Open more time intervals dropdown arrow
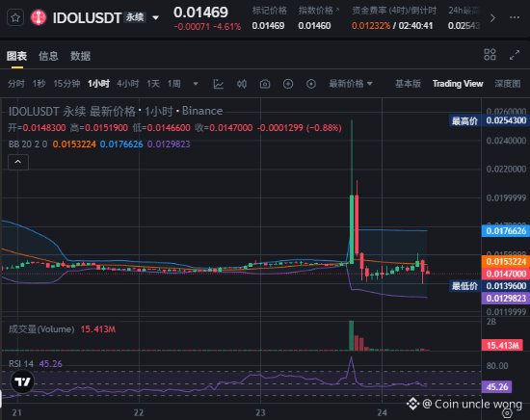Viewport: 530px width, 420px height. pyautogui.click(x=196, y=84)
